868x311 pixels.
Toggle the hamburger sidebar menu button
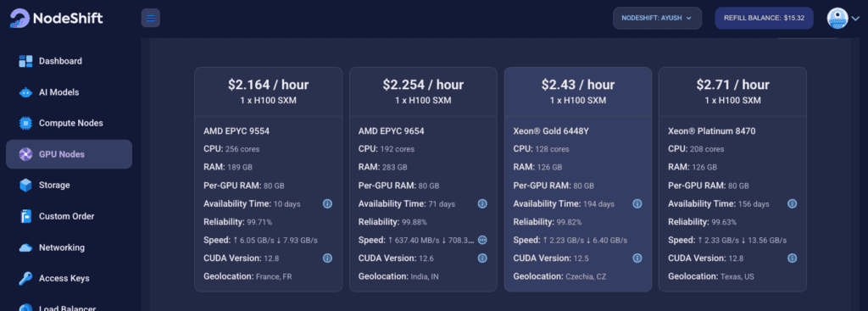(x=151, y=19)
